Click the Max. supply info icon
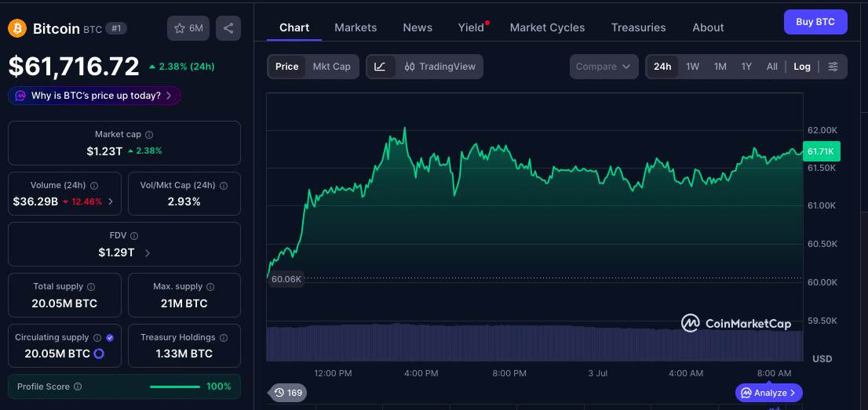Screen dimensions: 868x410 click(x=211, y=287)
